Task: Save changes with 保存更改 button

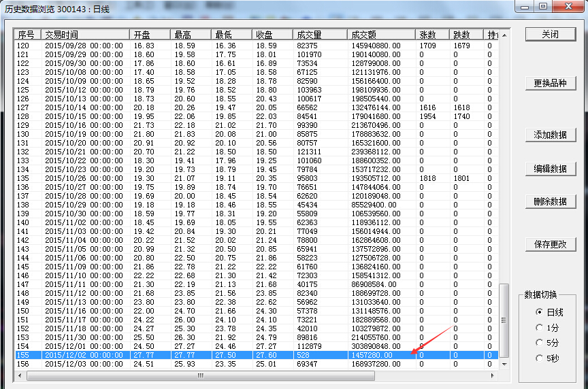Action: coord(550,244)
